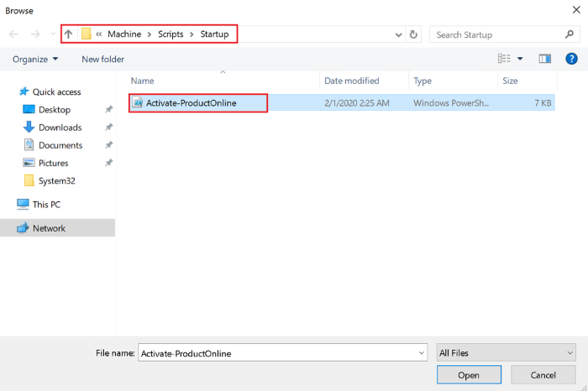Click the Cancel button

pyautogui.click(x=543, y=375)
